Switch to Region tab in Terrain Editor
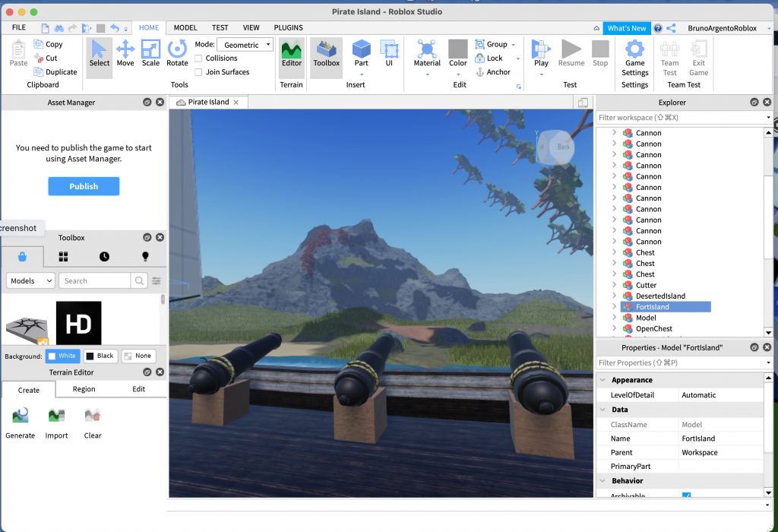Image resolution: width=778 pixels, height=532 pixels. click(x=84, y=389)
